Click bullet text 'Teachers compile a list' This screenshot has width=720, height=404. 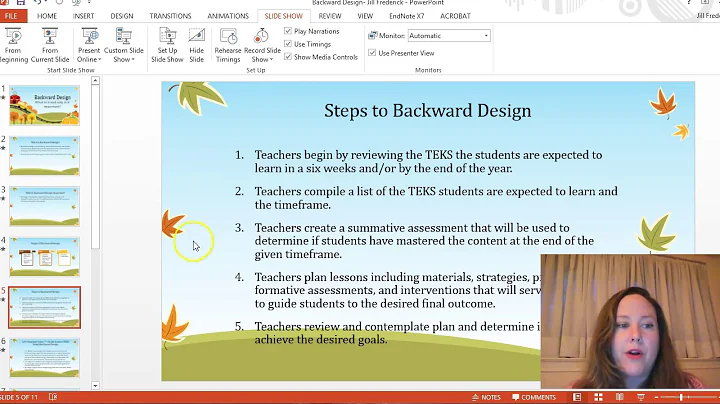(x=436, y=198)
